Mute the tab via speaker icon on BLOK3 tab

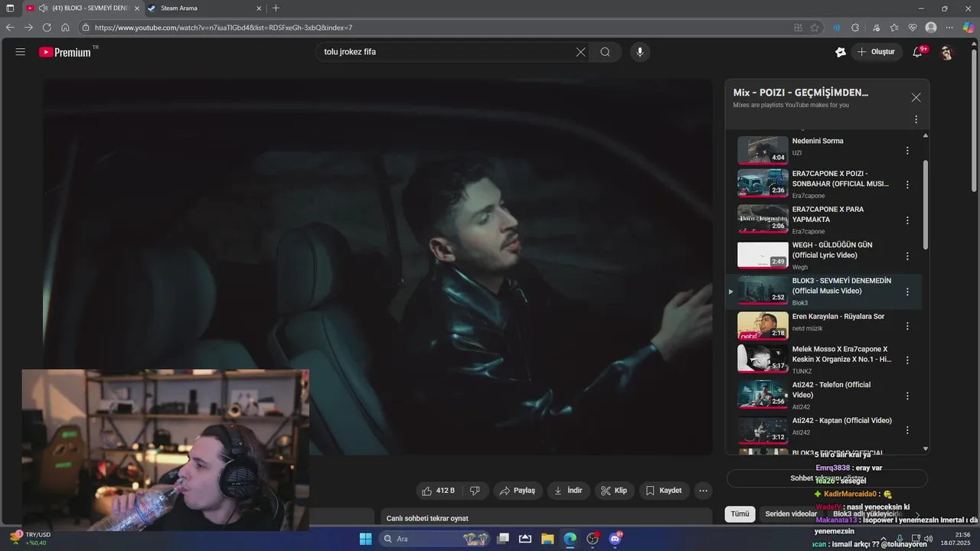pyautogui.click(x=43, y=8)
